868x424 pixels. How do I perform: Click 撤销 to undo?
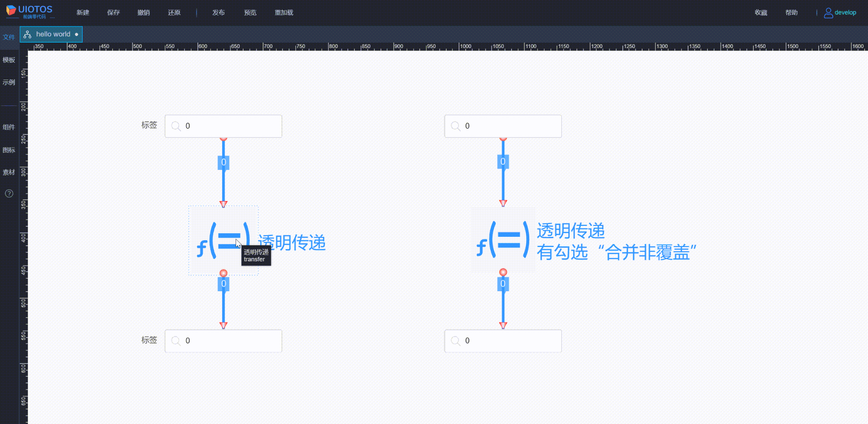pos(144,13)
